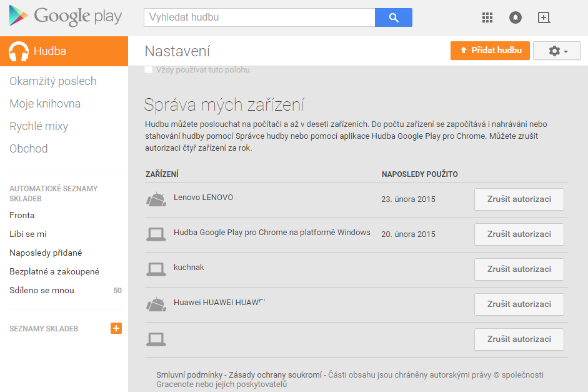The height and width of the screenshot is (392, 588).
Task: Click the Přidat hudbu button
Action: click(490, 51)
